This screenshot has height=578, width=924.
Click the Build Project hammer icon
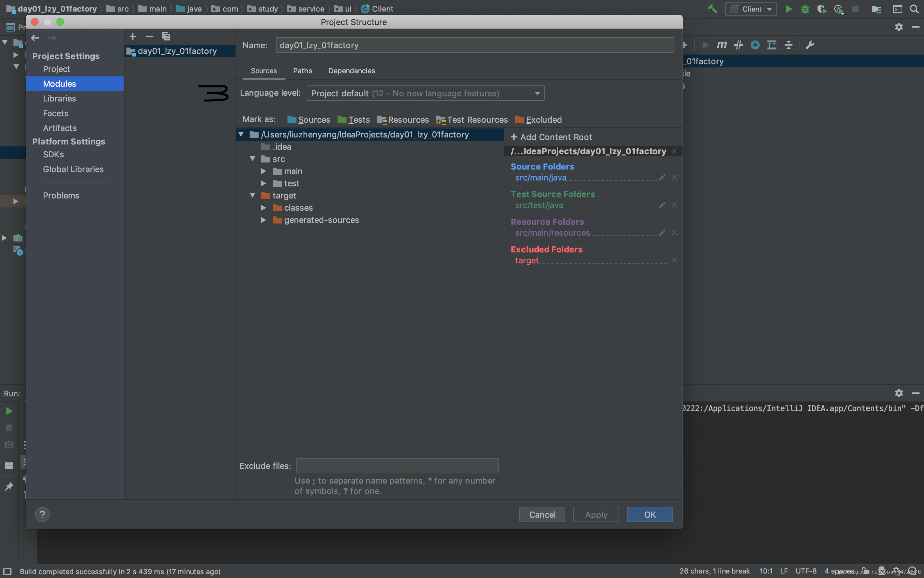click(712, 9)
